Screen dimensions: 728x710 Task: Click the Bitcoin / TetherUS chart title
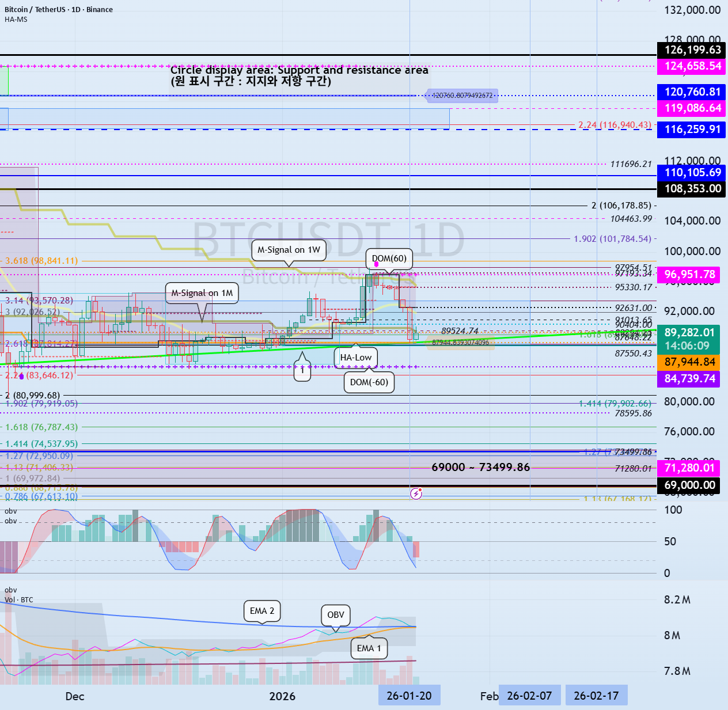[59, 9]
